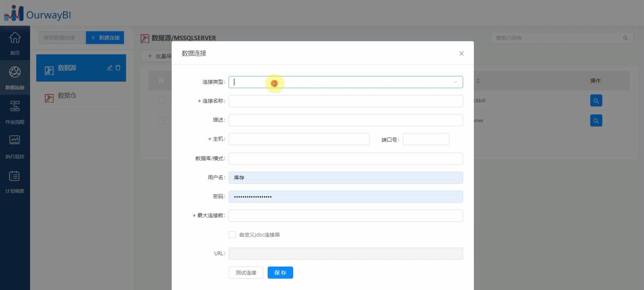Open the 作业流程 workflow icon

pyautogui.click(x=15, y=112)
